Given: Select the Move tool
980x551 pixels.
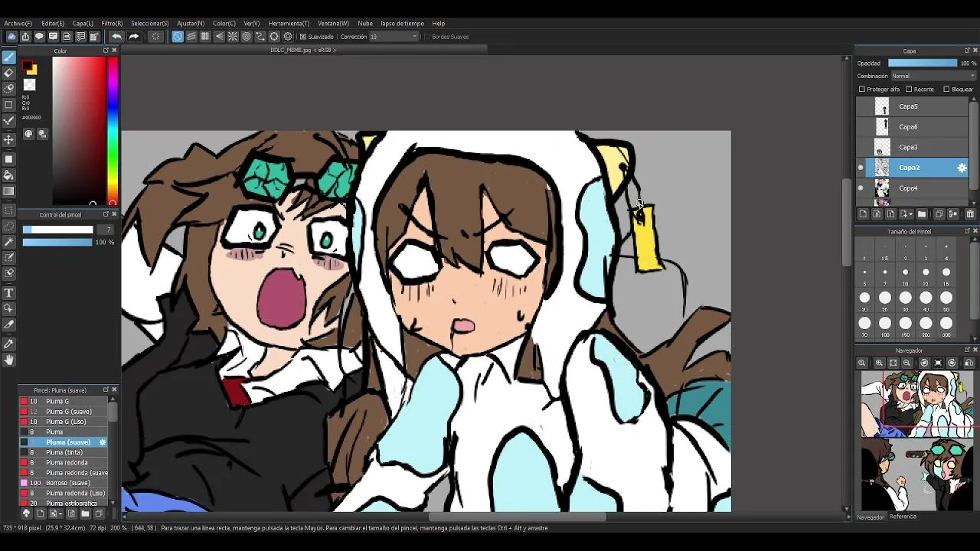Looking at the screenshot, I should (9, 140).
